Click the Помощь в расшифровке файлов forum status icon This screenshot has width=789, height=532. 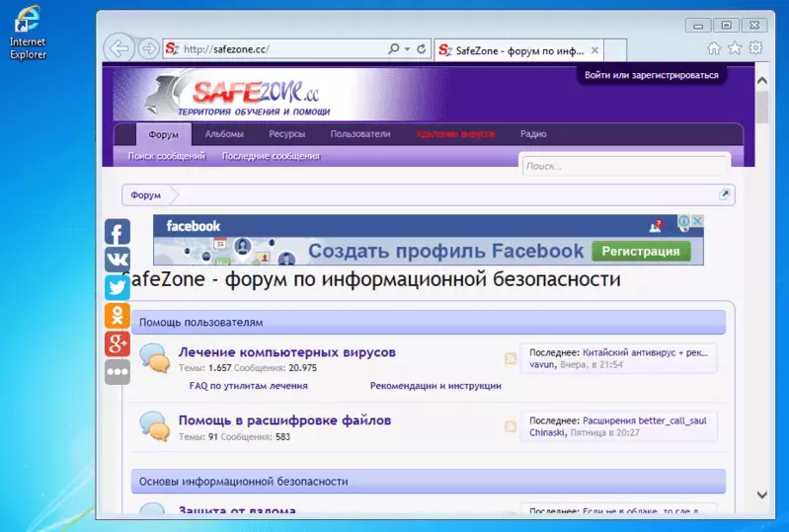(154, 426)
